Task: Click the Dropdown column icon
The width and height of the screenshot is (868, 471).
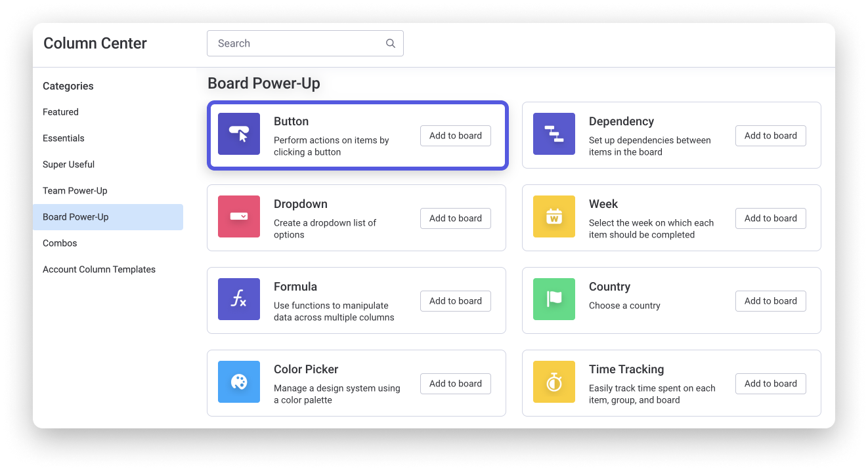Action: pos(239,216)
